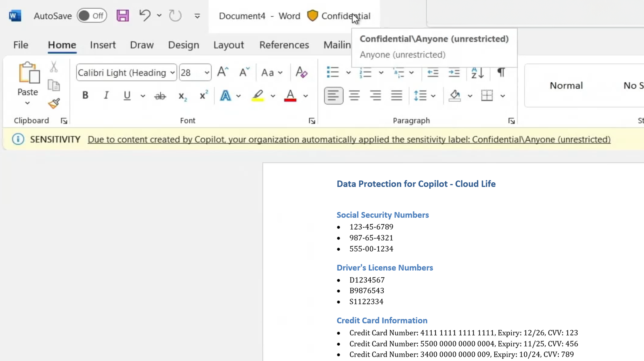Increase font size with grow icon
This screenshot has height=361, width=644.
(x=223, y=72)
